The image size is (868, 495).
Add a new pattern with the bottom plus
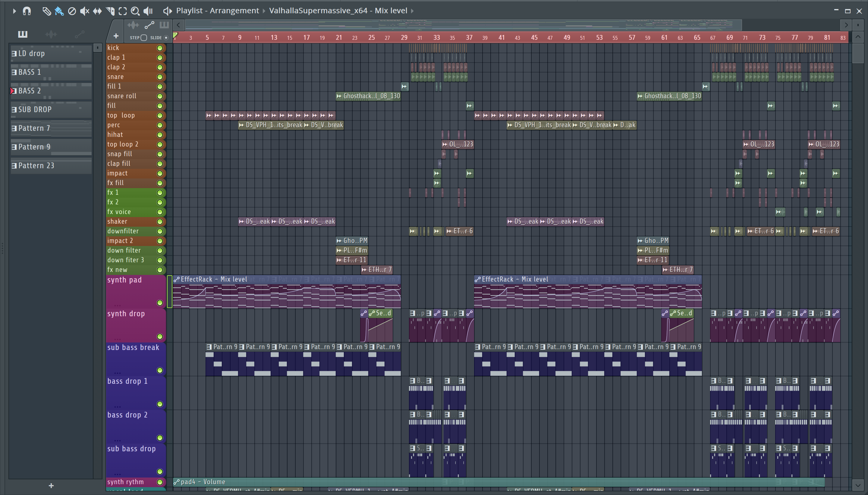coord(51,485)
